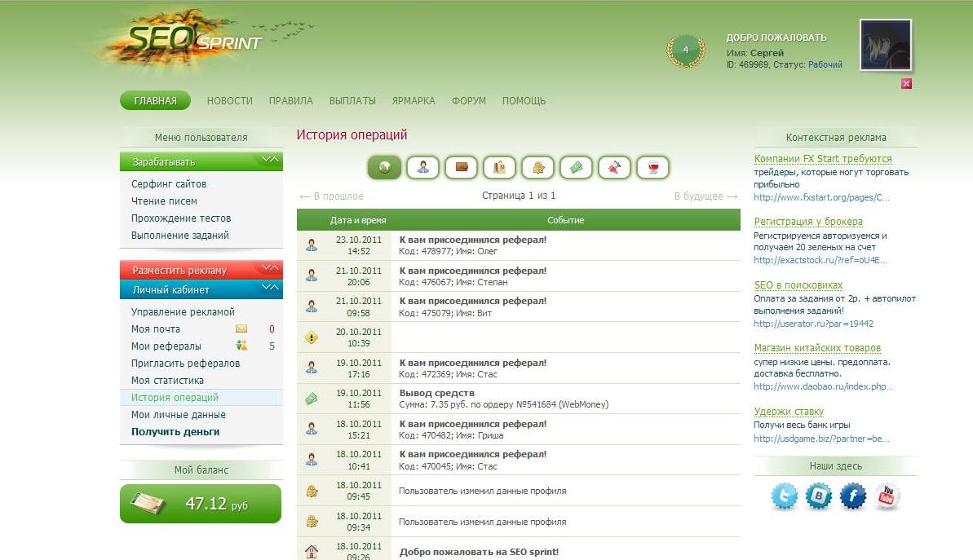This screenshot has height=560, width=973.
Task: Collapse the Личный кабинет section
Action: 201,289
